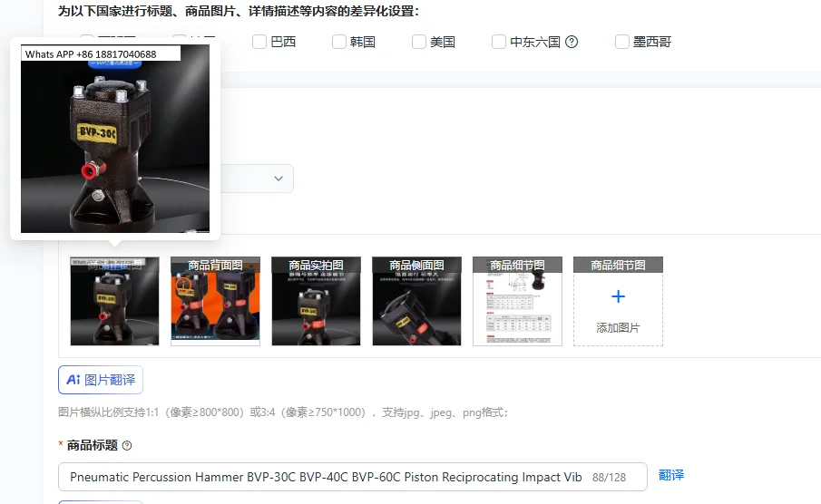821x504 pixels.
Task: Select the 商品实拍图 thumbnail
Action: [x=316, y=301]
